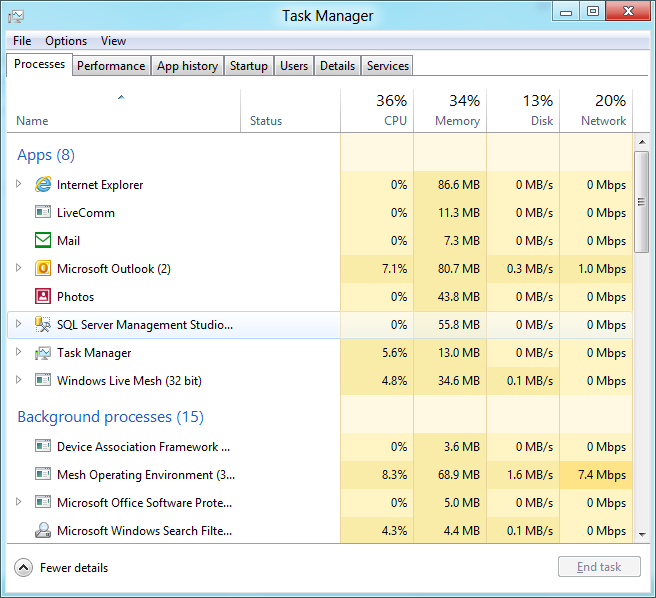This screenshot has height=598, width=656.
Task: Click the Task Manager process row icon
Action: (43, 353)
